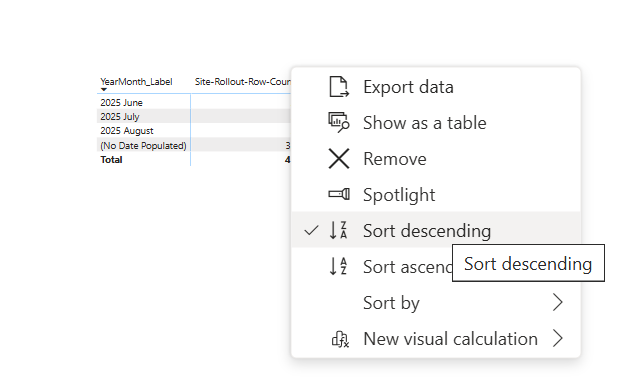622x383 pixels.
Task: Expand the Sort by submenu chevron
Action: (558, 303)
